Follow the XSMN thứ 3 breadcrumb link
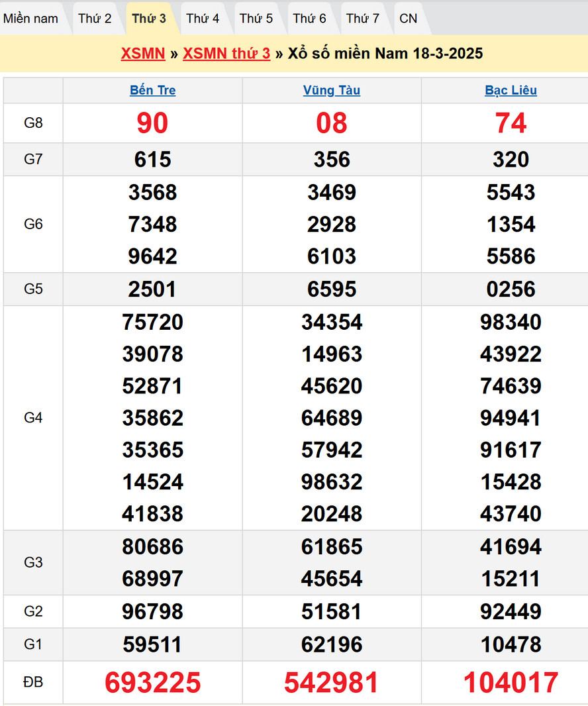This screenshot has height=706, width=588. pyautogui.click(x=226, y=54)
